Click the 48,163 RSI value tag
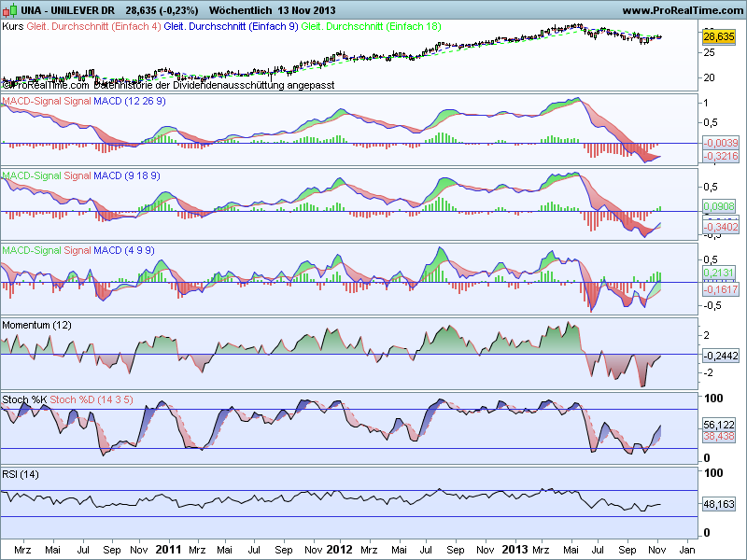 (719, 504)
